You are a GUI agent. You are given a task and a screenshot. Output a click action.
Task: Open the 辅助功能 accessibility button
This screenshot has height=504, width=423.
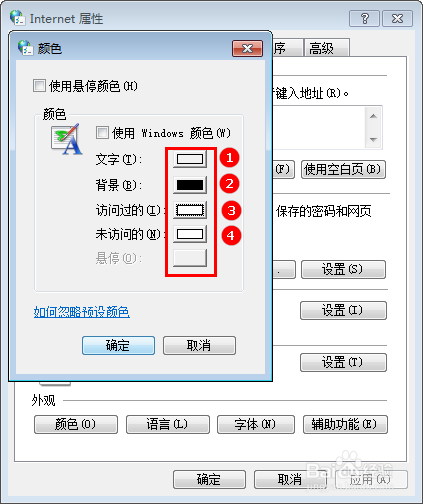point(345,424)
